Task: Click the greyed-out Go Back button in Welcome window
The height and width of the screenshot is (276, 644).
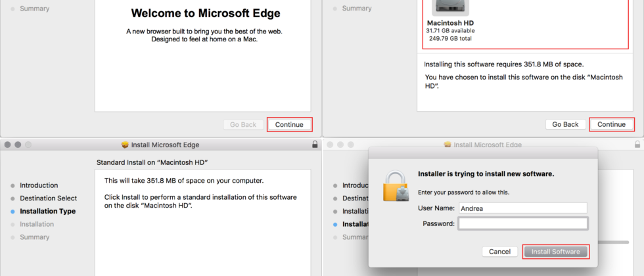Action: (x=243, y=124)
